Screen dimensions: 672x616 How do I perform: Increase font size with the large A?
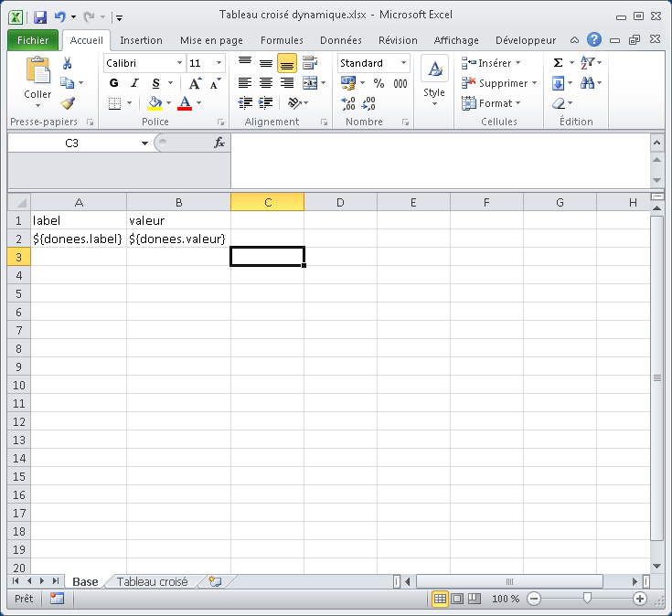(x=195, y=83)
